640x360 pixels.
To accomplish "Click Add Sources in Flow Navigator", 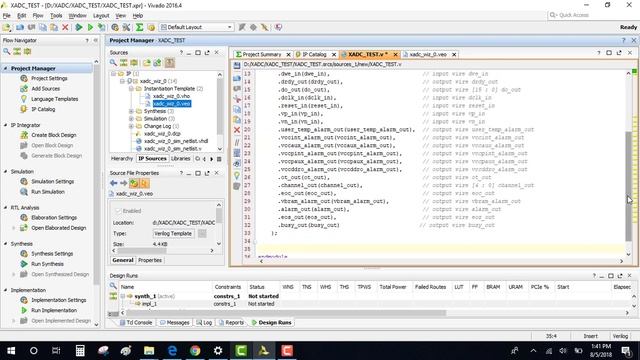I will pos(45,89).
